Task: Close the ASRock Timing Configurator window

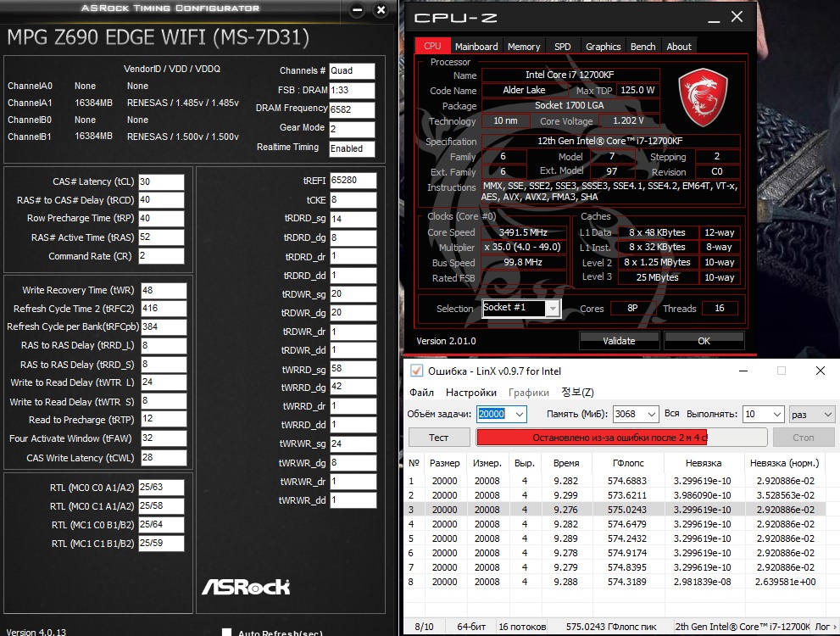Action: click(x=381, y=9)
